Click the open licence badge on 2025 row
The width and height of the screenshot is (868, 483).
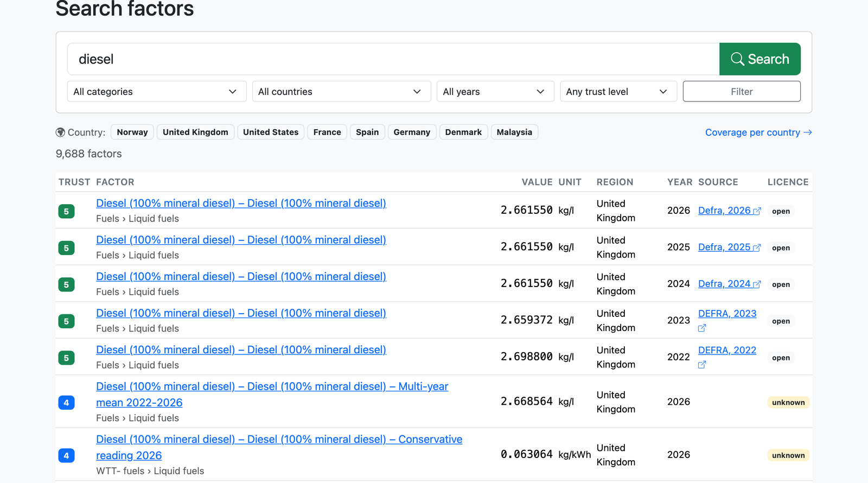coord(781,248)
